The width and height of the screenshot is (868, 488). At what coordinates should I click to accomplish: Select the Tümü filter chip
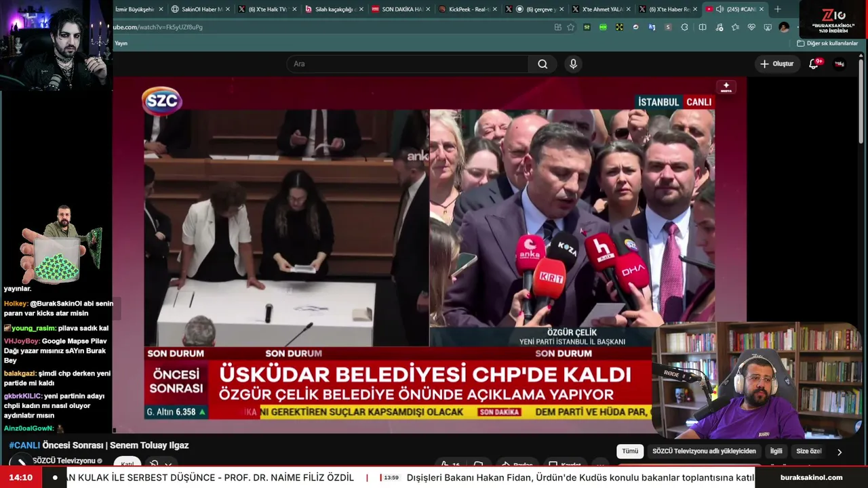[630, 451]
